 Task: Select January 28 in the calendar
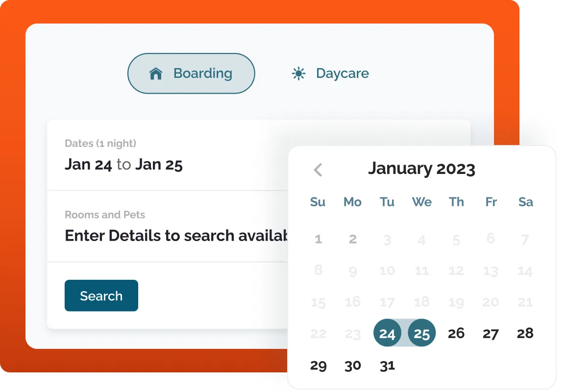click(x=525, y=333)
